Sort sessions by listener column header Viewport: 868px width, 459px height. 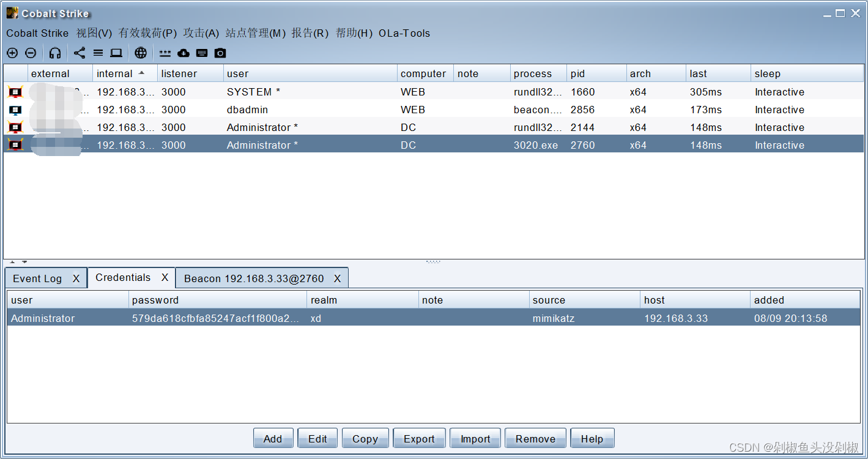pyautogui.click(x=190, y=73)
